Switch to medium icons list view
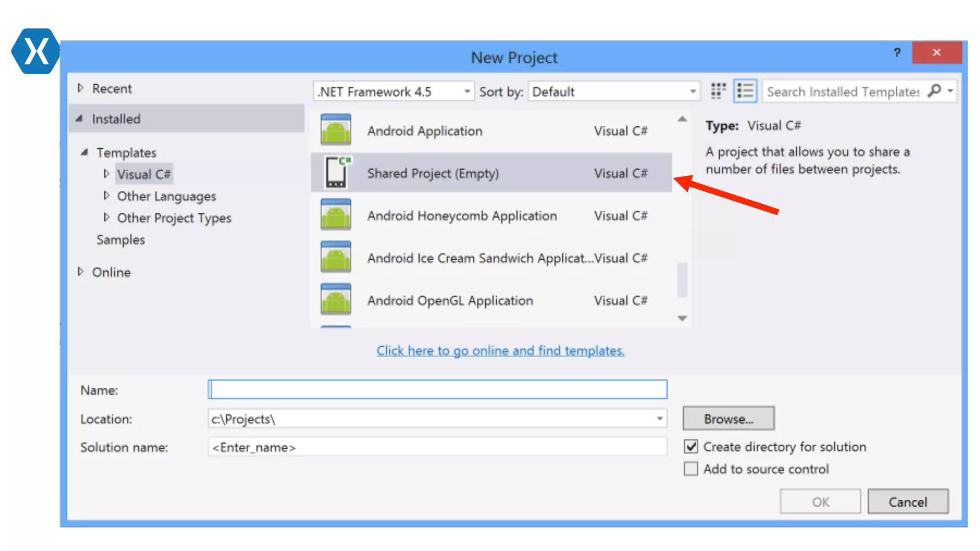Viewport: 980px width, 551px height. (745, 91)
